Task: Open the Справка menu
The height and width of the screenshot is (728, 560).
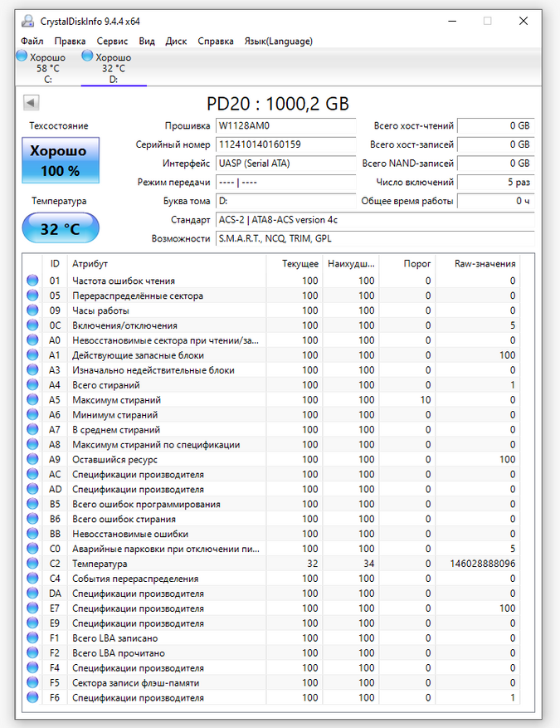Action: (x=216, y=41)
